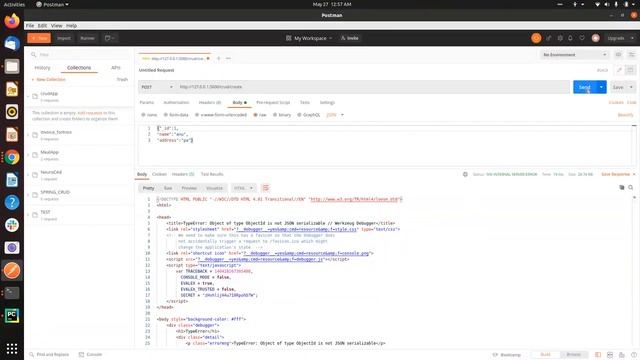The image size is (640, 360).
Task: Open the No Environment dropdown
Action: pyautogui.click(x=574, y=55)
